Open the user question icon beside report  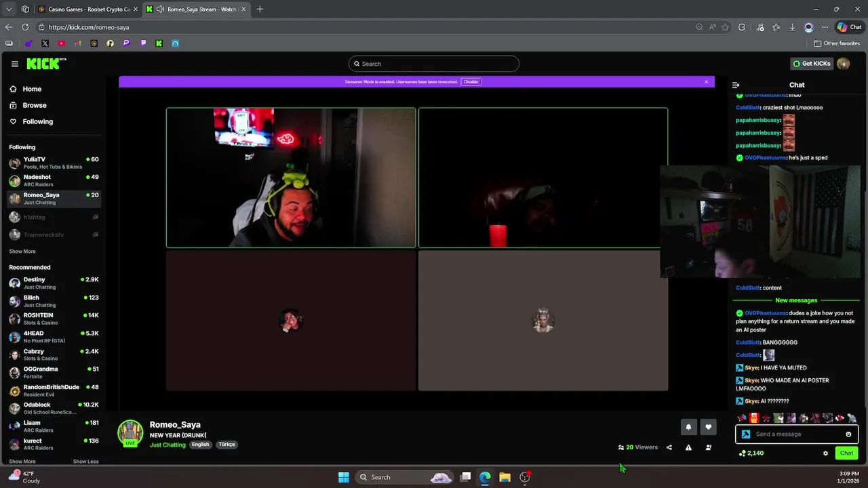708,447
